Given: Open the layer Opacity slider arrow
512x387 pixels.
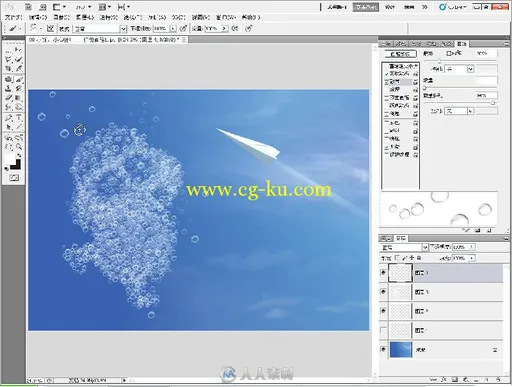Looking at the screenshot, I should 471,247.
